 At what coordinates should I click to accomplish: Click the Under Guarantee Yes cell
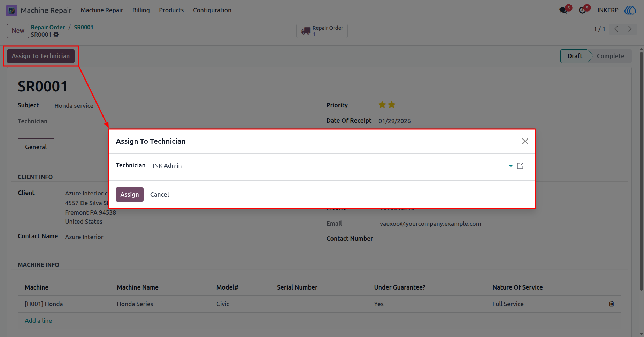(x=379, y=304)
